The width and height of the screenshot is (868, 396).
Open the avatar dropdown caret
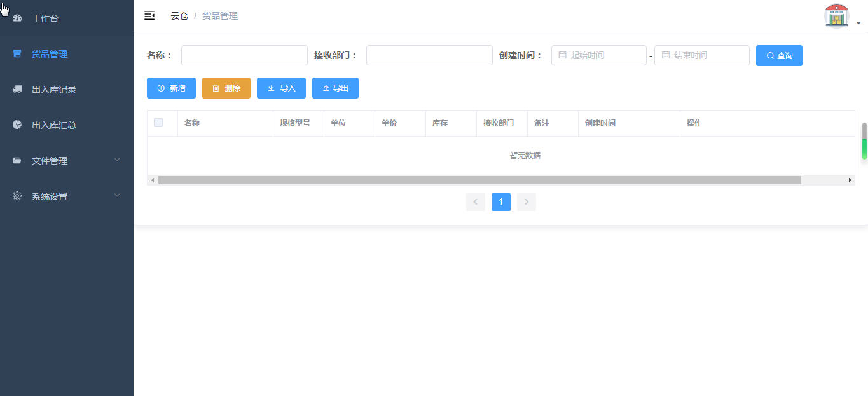tap(858, 23)
